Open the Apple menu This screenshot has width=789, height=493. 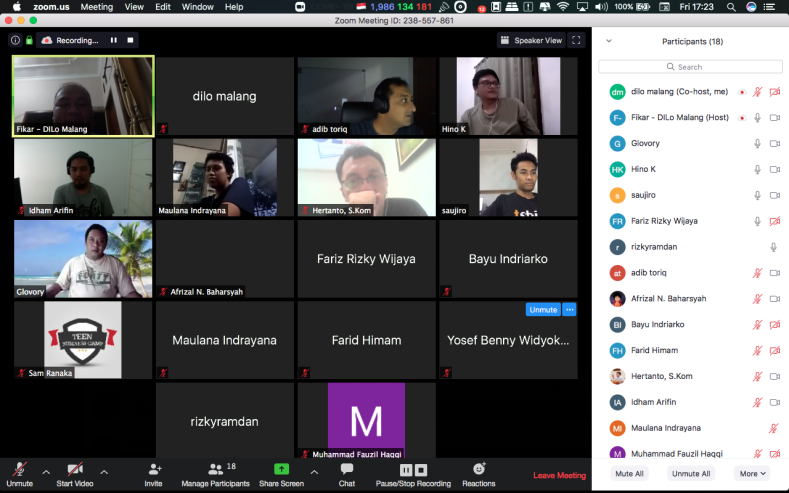tap(17, 7)
